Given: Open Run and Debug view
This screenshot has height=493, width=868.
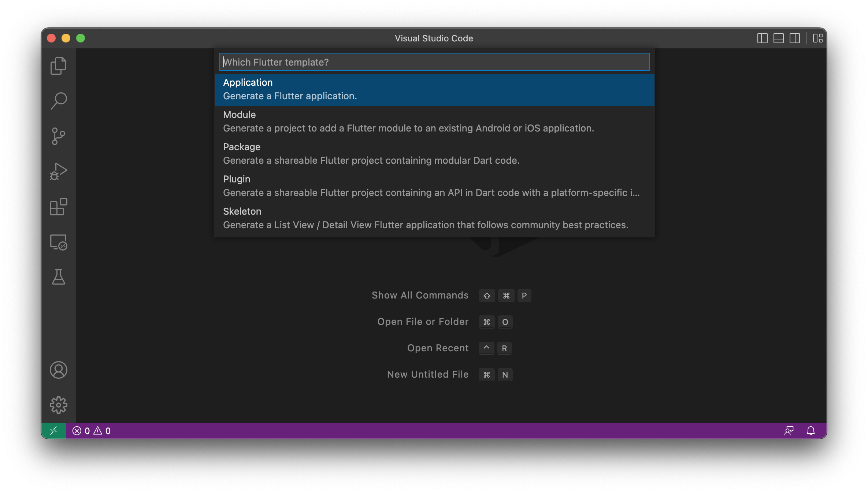Looking at the screenshot, I should click(58, 171).
